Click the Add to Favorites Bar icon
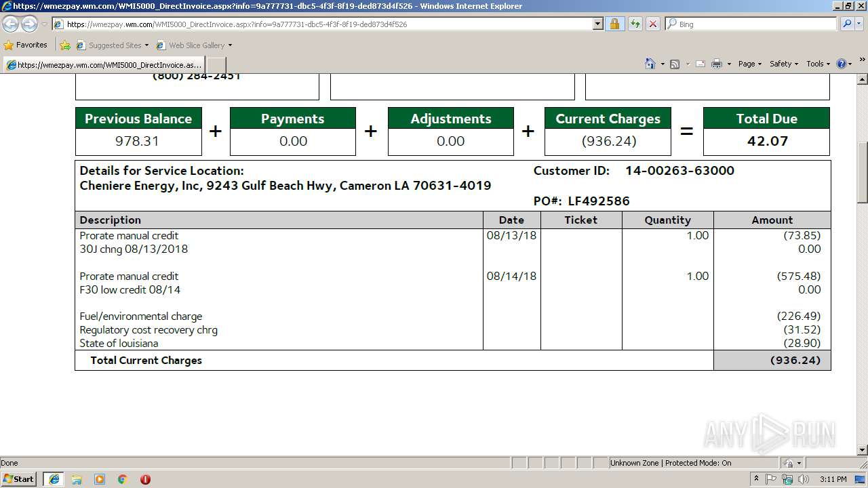Image resolution: width=868 pixels, height=488 pixels. pyautogui.click(x=65, y=45)
